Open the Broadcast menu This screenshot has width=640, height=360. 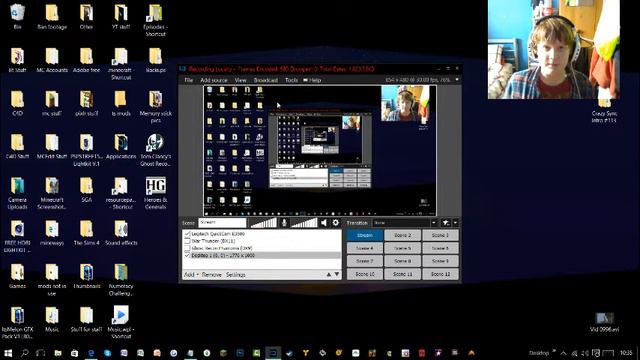[266, 80]
